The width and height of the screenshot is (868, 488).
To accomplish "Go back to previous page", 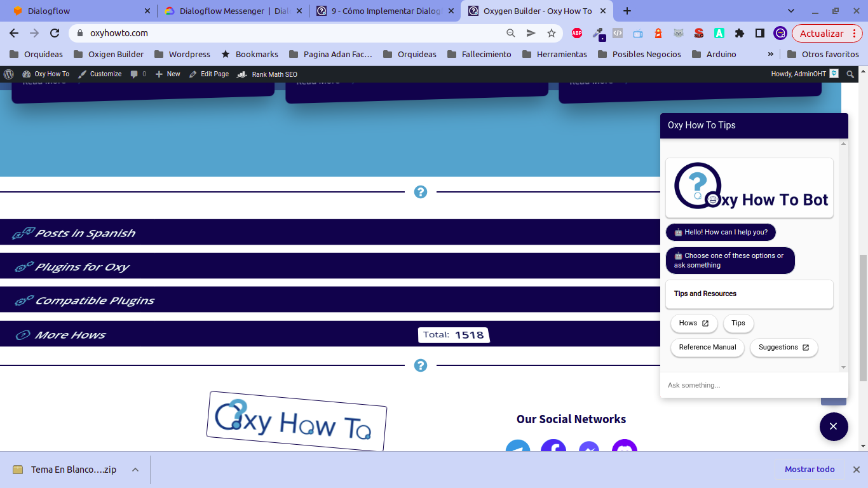I will pyautogui.click(x=14, y=33).
